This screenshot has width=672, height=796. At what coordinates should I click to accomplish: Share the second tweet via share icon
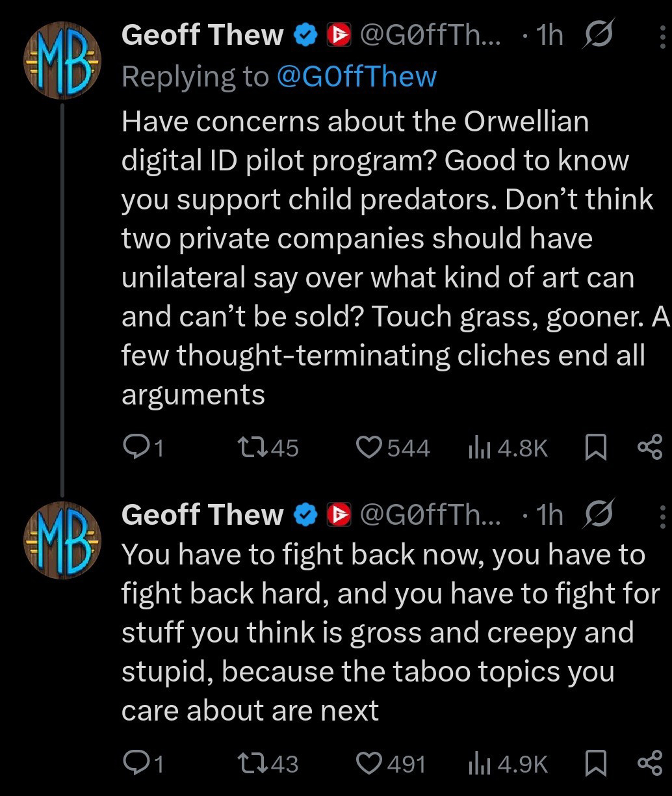point(649,763)
